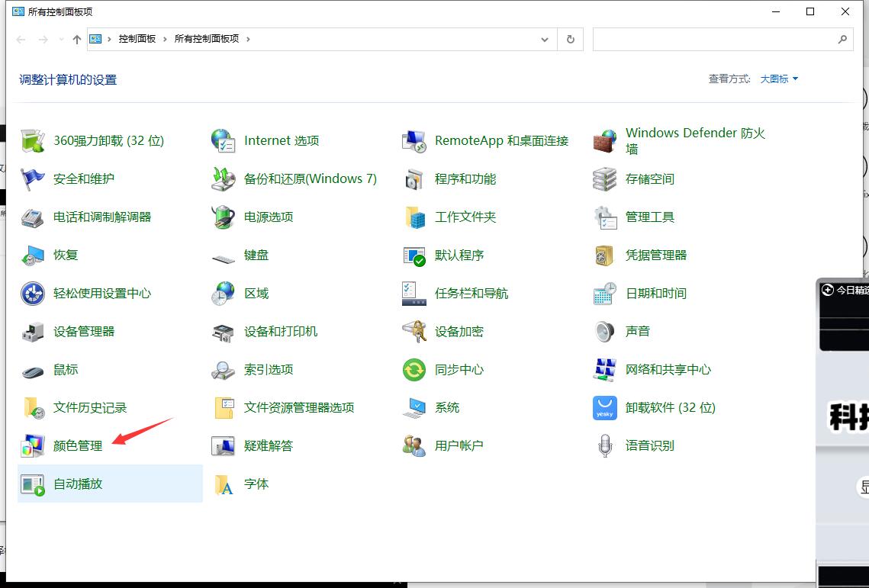Screen dimensions: 869x588
Task: Open the 设备加密 keys icon
Action: tap(414, 332)
